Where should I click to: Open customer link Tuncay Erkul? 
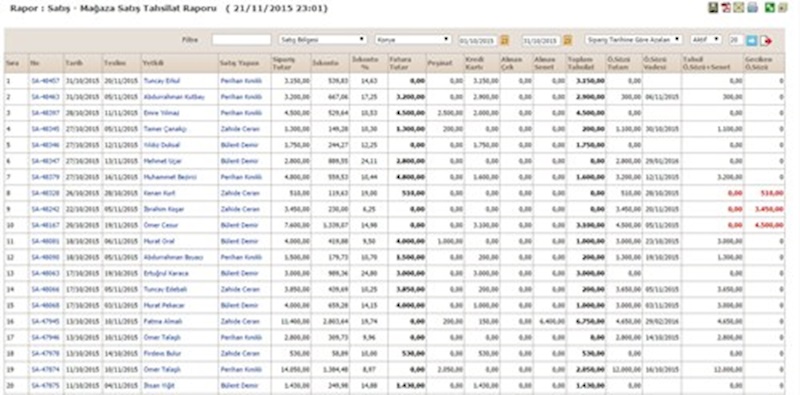click(162, 81)
